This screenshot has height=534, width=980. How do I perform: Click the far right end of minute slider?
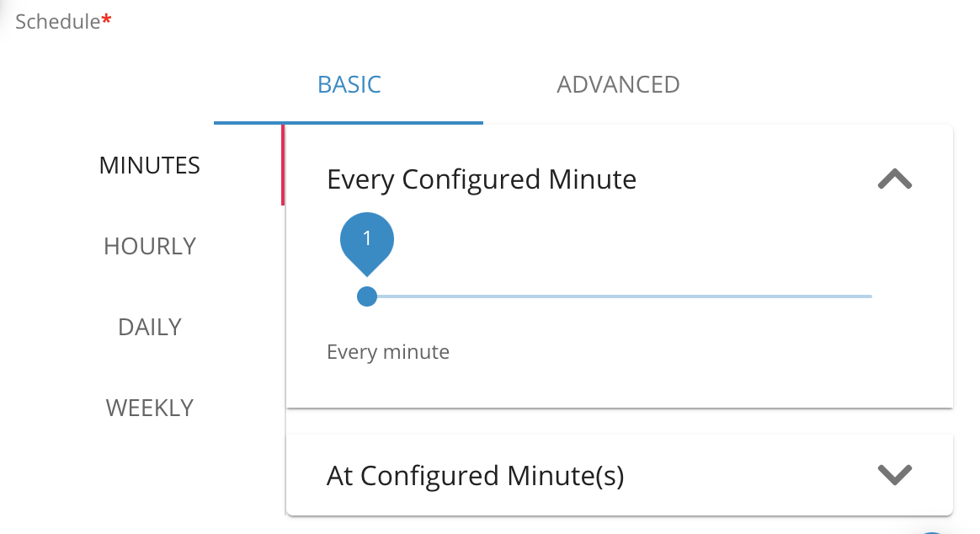(870, 296)
